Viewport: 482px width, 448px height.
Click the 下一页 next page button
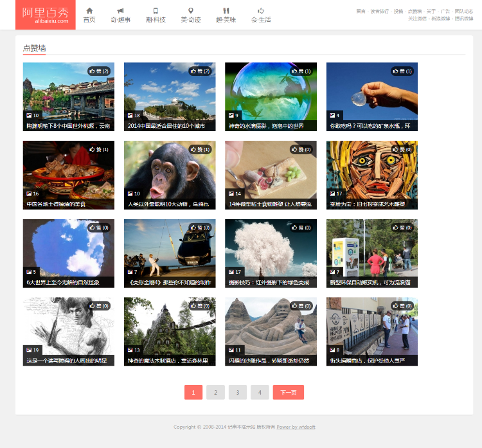tap(289, 392)
